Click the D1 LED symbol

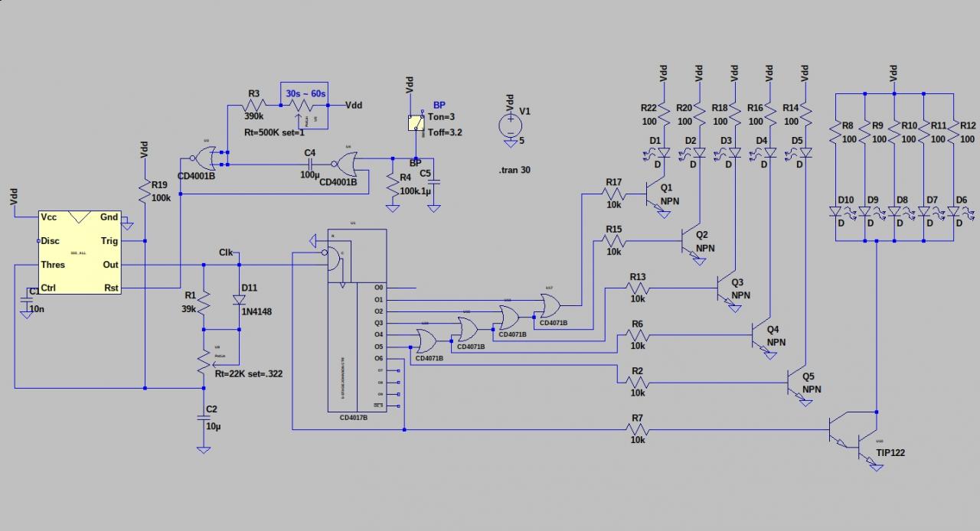pyautogui.click(x=663, y=153)
